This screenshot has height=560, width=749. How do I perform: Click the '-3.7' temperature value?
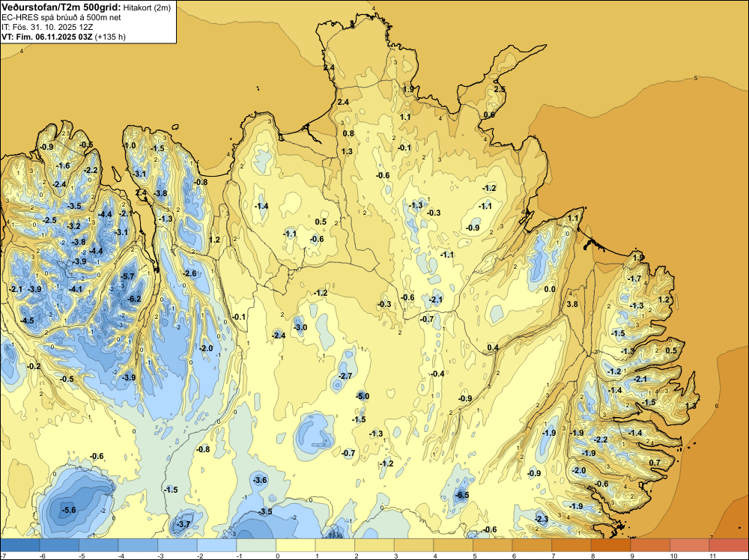click(x=184, y=524)
